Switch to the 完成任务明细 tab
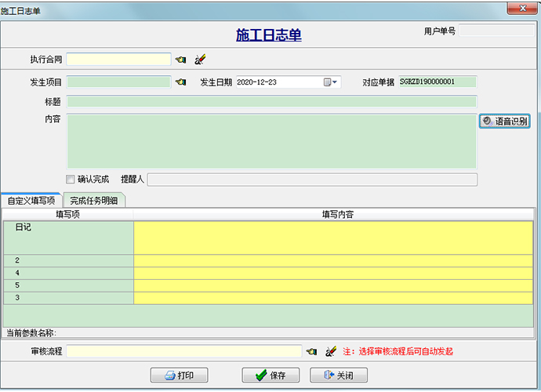The image size is (541, 392). 94,201
